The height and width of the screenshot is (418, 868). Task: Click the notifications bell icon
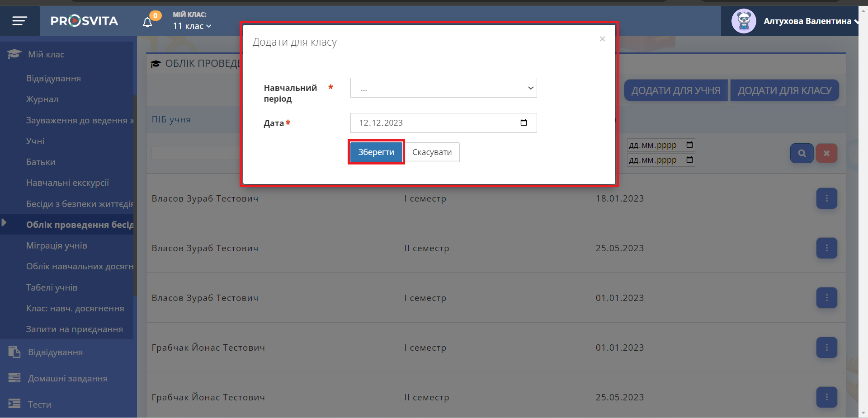pos(147,22)
